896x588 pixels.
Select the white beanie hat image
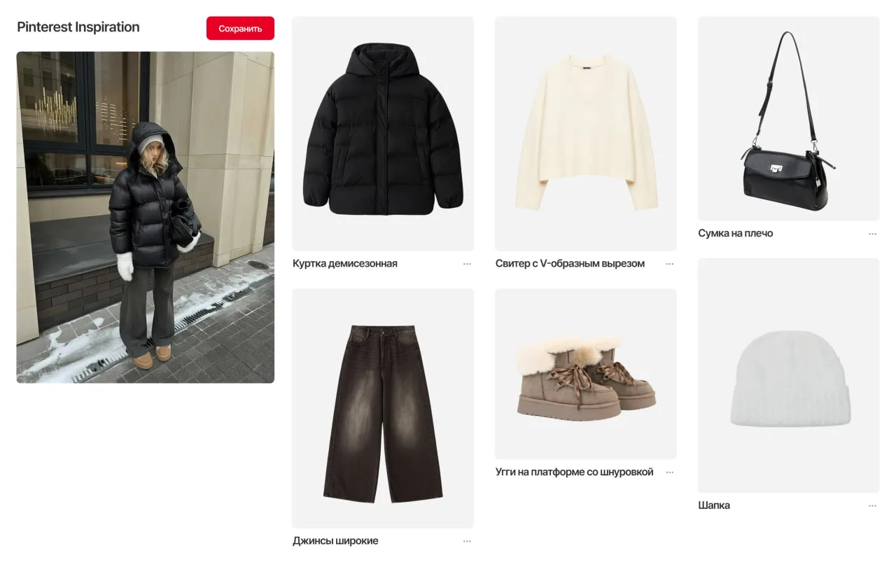click(x=789, y=375)
